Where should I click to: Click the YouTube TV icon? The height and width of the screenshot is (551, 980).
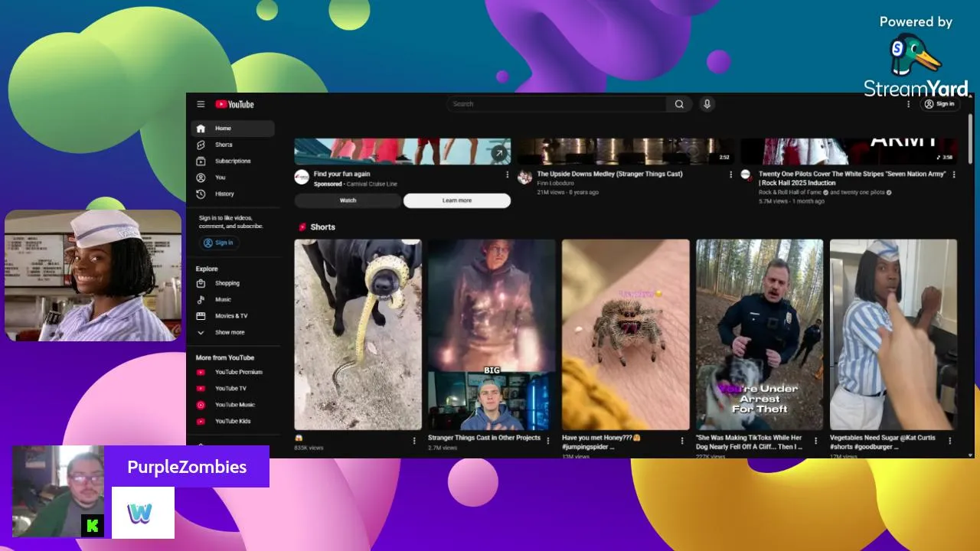[x=201, y=389]
